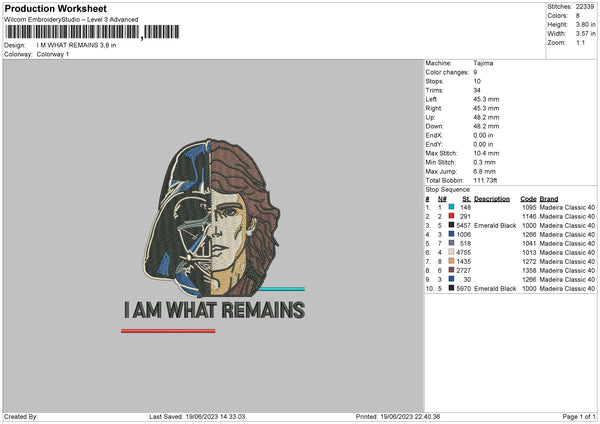Click 'Emerald Black' in stop row 3
The width and height of the screenshot is (600, 424).
coord(495,225)
